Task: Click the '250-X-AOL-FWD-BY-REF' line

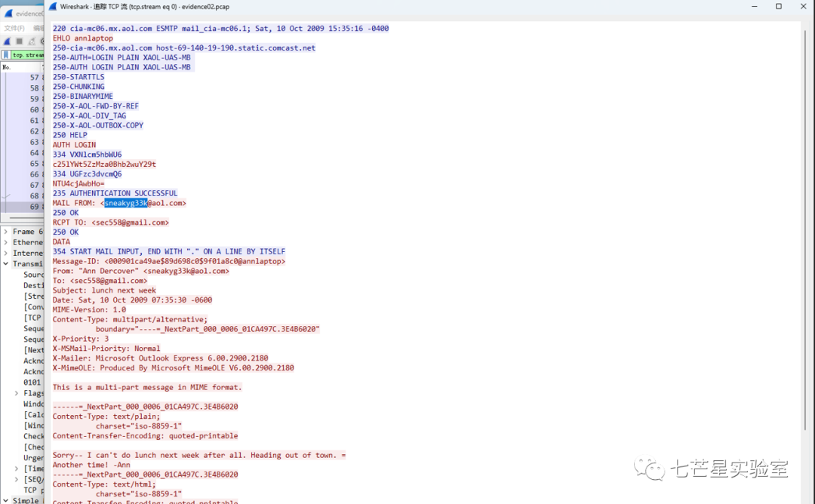Action: 96,106
